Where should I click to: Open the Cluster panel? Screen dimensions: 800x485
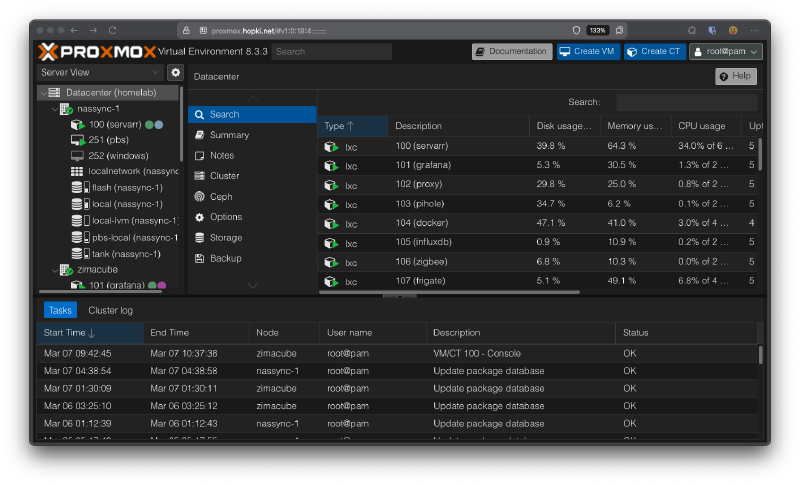pos(224,176)
